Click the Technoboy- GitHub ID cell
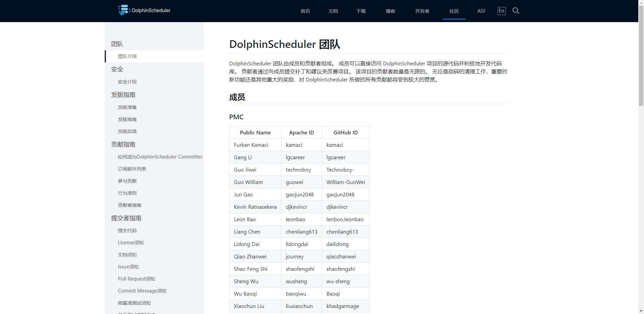 (x=345, y=170)
